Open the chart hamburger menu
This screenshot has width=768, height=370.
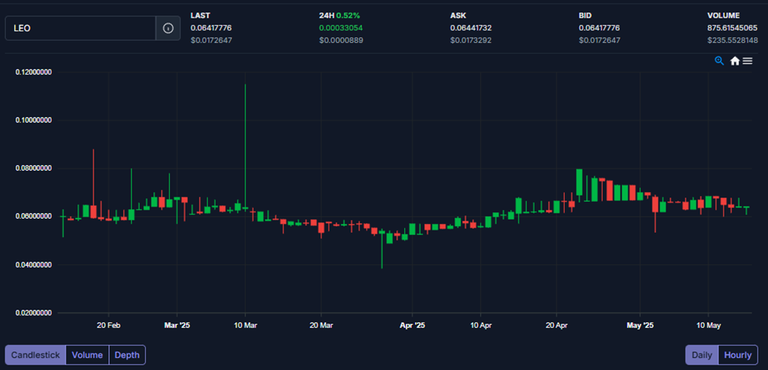click(x=747, y=61)
